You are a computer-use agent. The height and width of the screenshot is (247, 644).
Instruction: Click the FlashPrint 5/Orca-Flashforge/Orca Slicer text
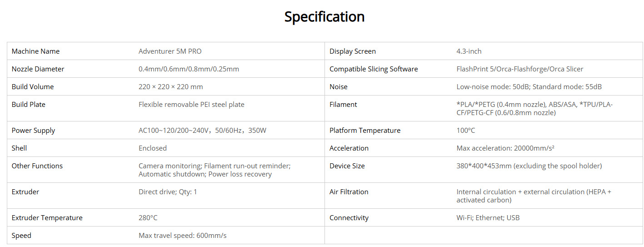[x=520, y=69]
